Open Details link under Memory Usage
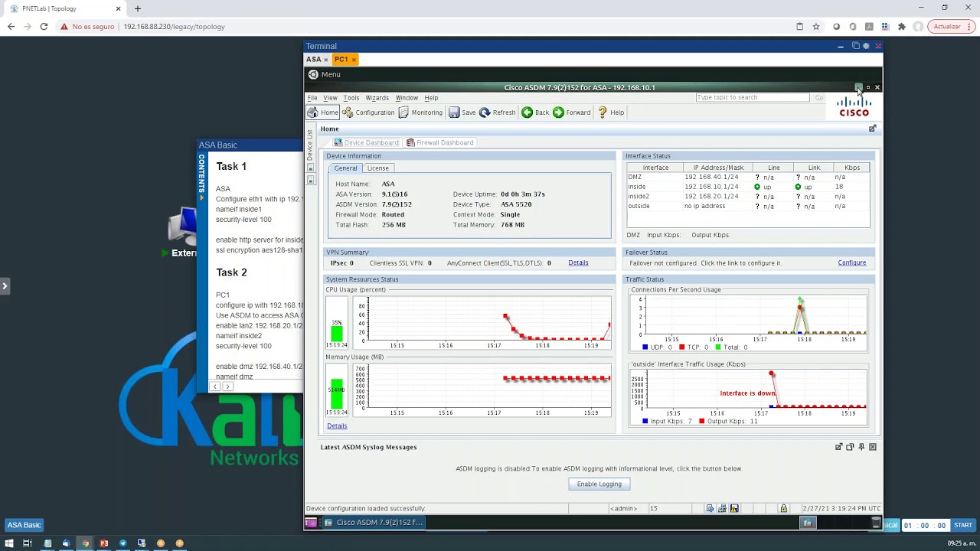Screen dimensions: 980x551 click(x=337, y=426)
